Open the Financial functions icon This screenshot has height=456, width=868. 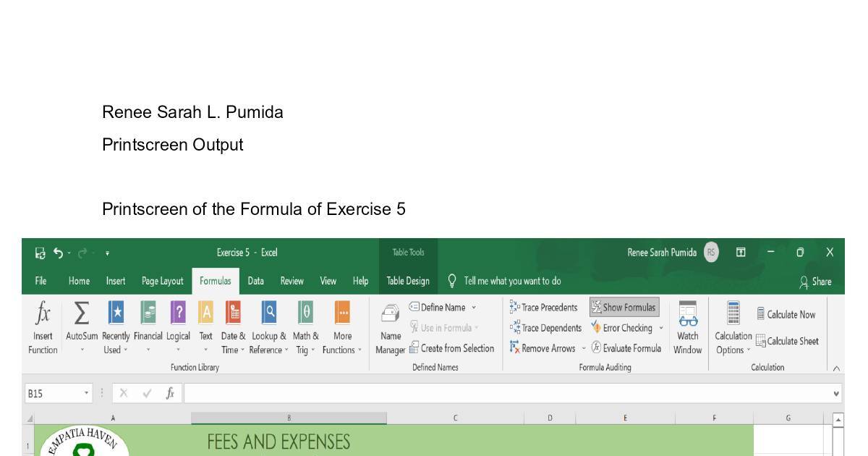pos(148,313)
